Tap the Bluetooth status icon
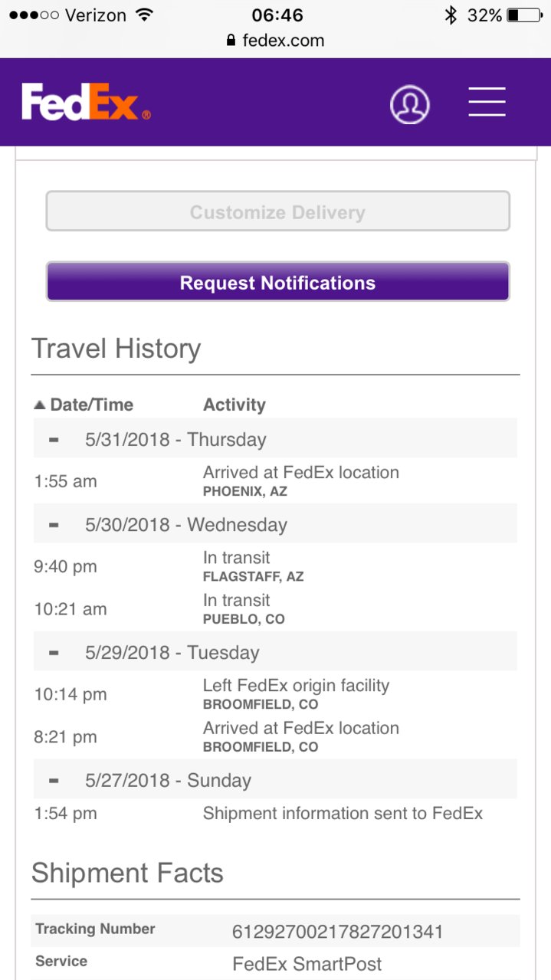Screen dimensions: 551x980 pyautogui.click(x=451, y=15)
